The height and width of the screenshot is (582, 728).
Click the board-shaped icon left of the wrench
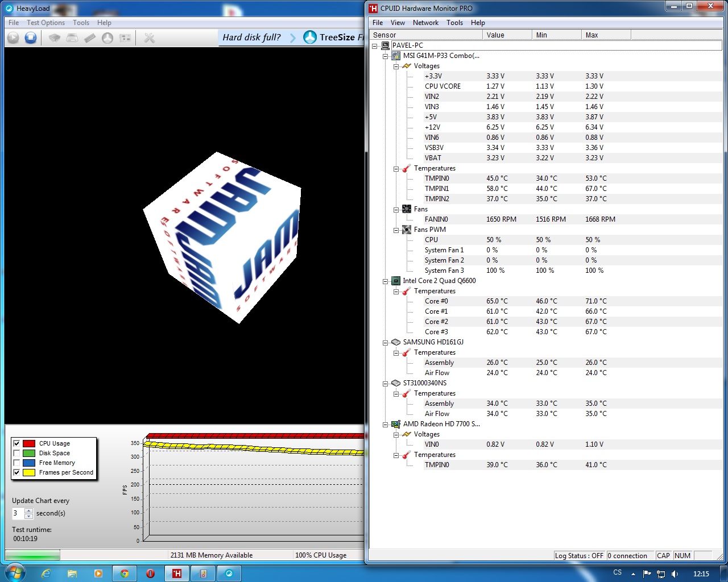[x=125, y=38]
